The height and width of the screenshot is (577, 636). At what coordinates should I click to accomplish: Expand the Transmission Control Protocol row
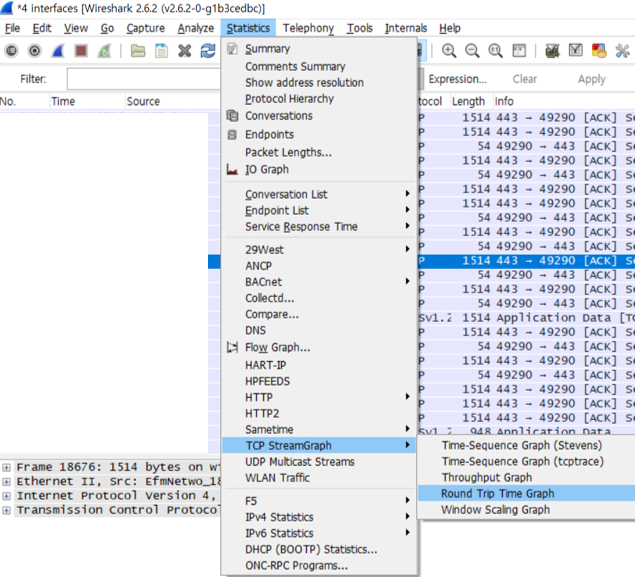coord(6,511)
